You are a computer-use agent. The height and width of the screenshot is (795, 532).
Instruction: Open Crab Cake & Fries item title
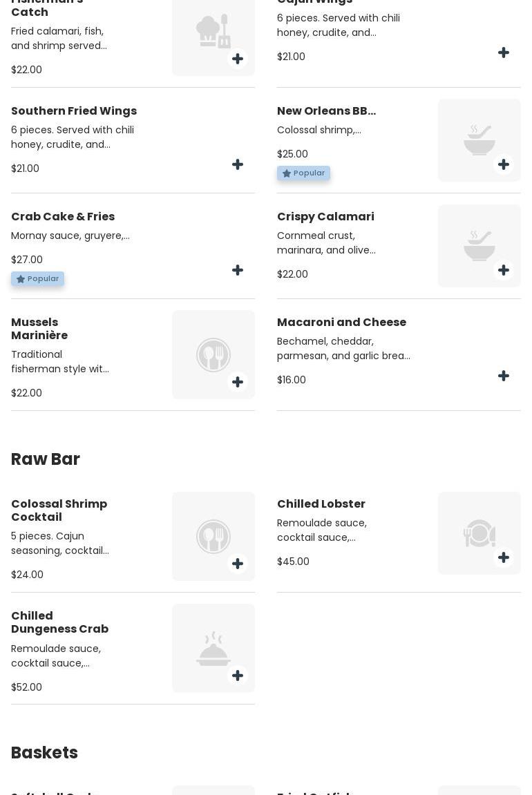tap(63, 217)
